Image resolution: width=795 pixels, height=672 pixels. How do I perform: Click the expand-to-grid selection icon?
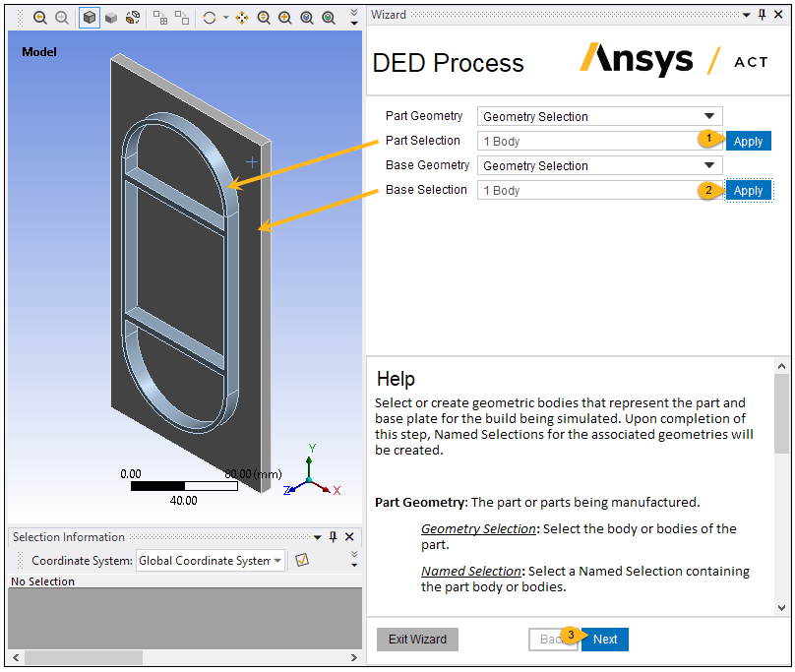[x=160, y=19]
